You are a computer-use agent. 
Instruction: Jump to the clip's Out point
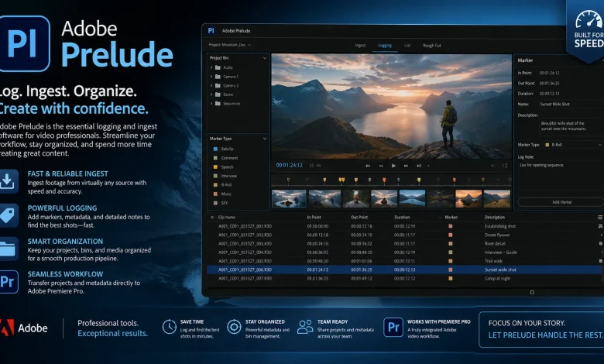tap(419, 166)
